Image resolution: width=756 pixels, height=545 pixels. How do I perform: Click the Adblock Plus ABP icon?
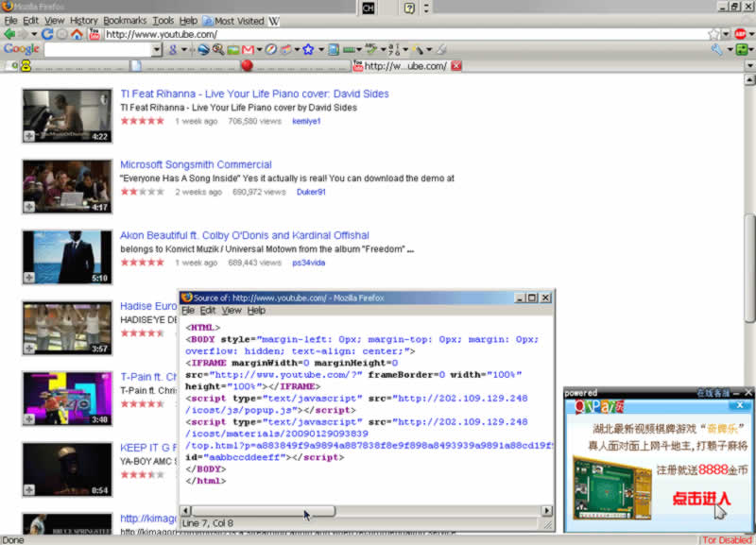pyautogui.click(x=741, y=34)
